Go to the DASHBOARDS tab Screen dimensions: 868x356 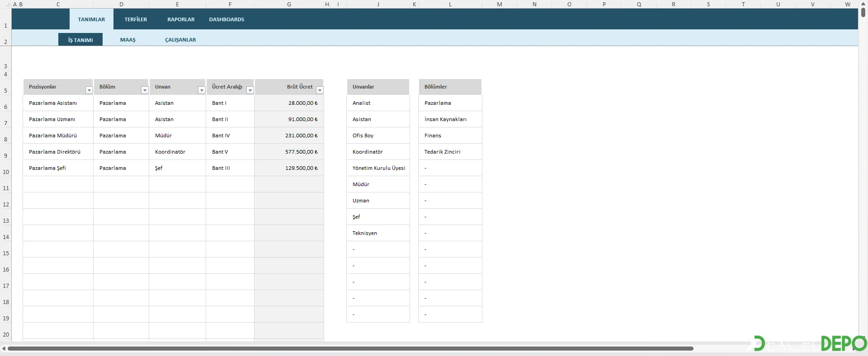point(226,19)
